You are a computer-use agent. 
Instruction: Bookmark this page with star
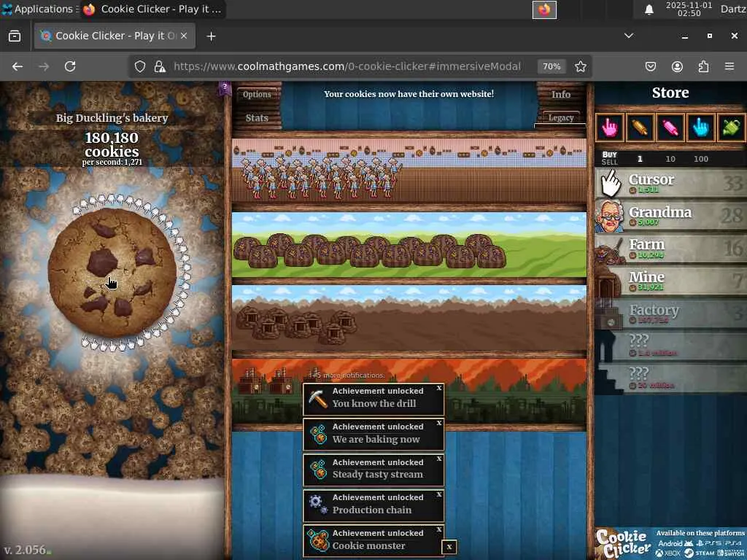[580, 66]
